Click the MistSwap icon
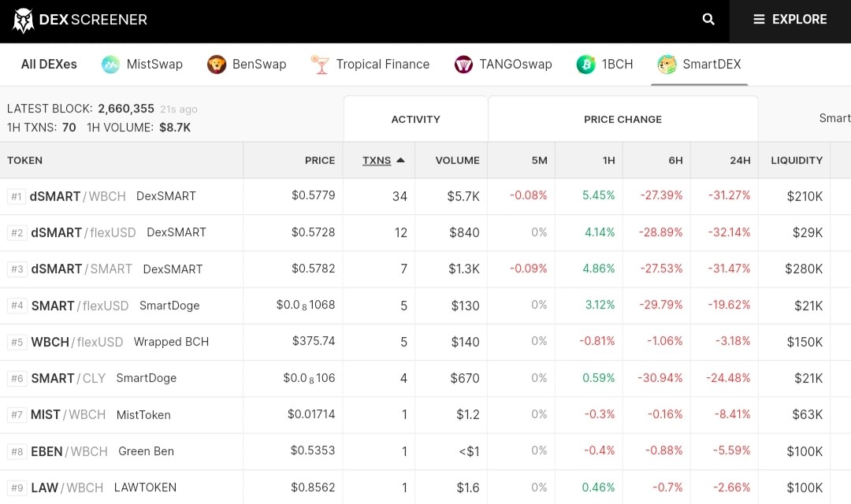 coord(110,65)
